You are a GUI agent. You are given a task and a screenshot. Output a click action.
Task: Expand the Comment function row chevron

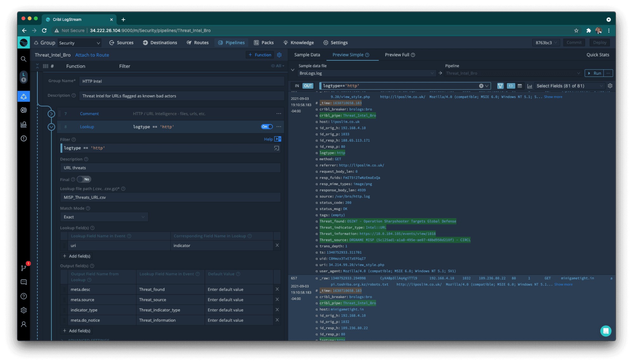click(51, 114)
